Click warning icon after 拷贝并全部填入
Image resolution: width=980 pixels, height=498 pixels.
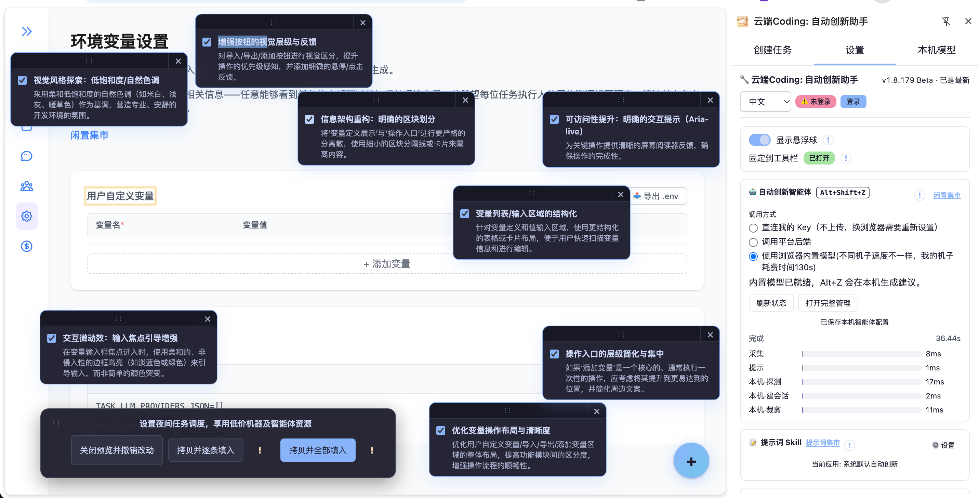pos(372,450)
